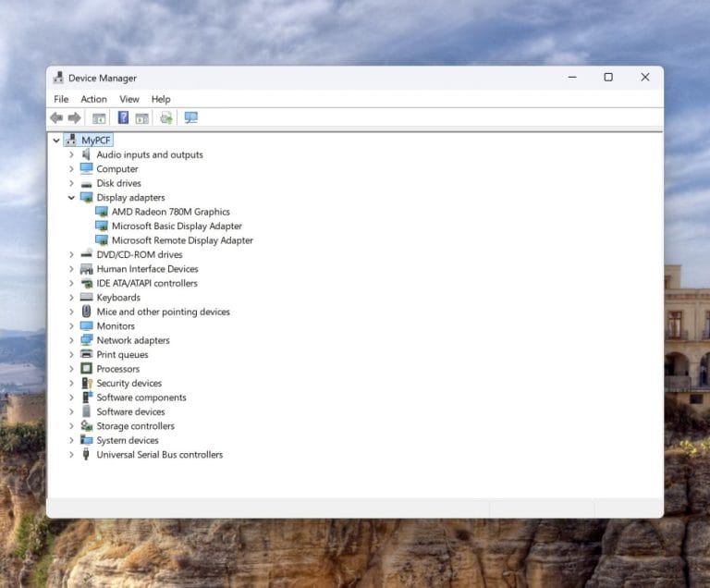710x588 pixels.
Task: Select the Processors chip icon
Action: 87,369
